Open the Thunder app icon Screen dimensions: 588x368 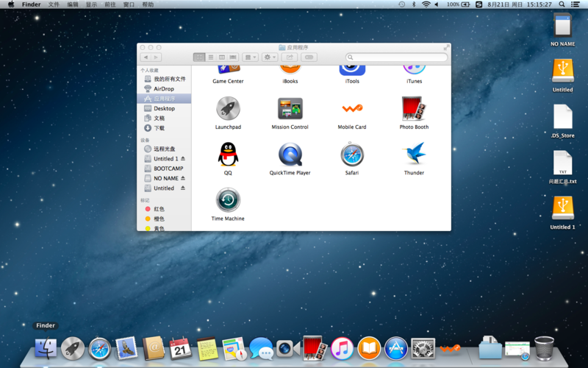[414, 155]
